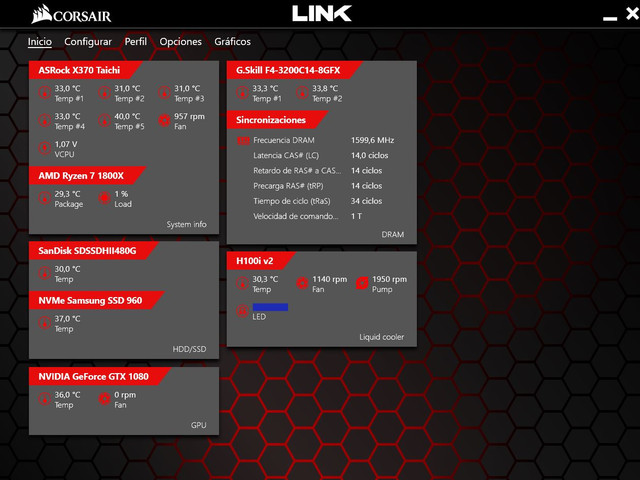Select the H100i v2 temperature icon

pos(242,283)
